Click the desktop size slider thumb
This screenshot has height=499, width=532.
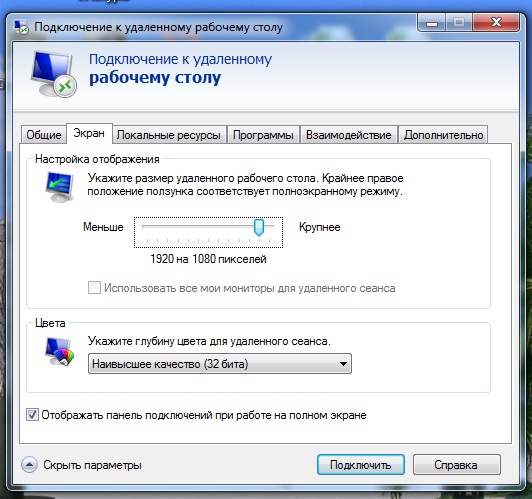coord(259,227)
